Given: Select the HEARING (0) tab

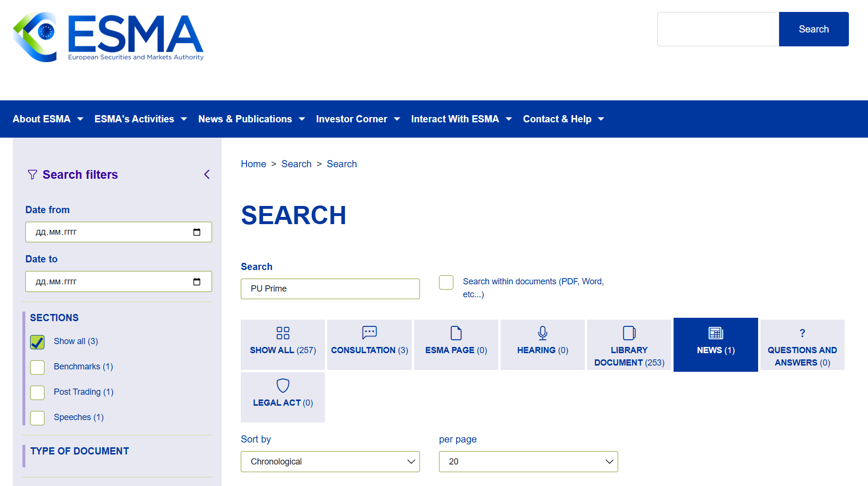Looking at the screenshot, I should click(543, 345).
